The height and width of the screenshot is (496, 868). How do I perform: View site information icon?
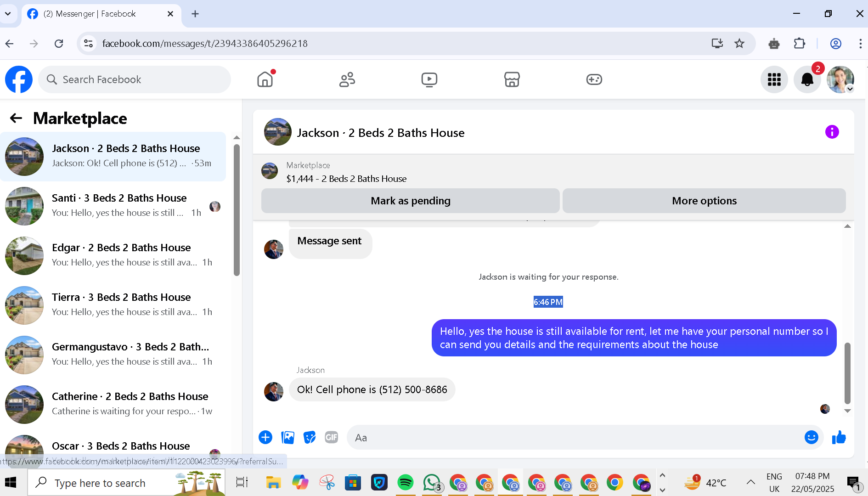[x=88, y=44]
